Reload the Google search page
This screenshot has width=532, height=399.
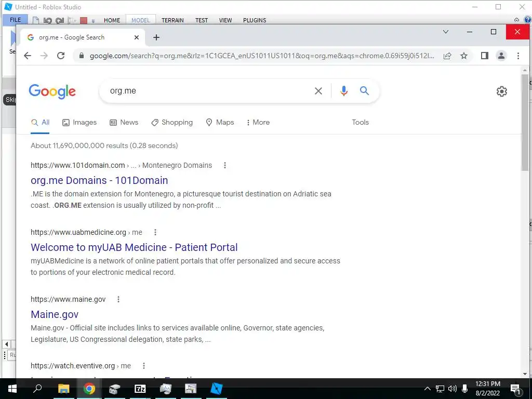(61, 56)
